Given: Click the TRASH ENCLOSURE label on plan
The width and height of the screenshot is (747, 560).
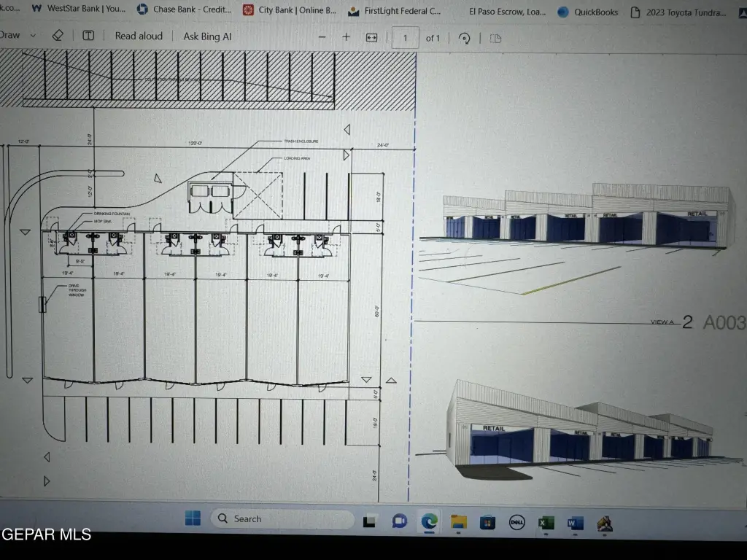Looking at the screenshot, I should [x=301, y=141].
